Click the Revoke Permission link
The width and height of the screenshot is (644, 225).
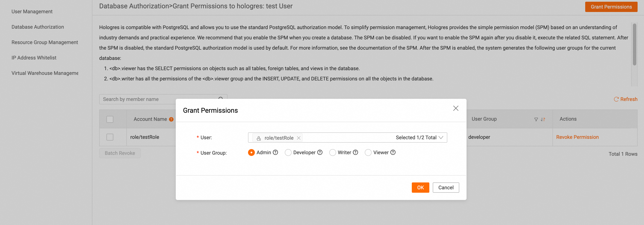pyautogui.click(x=577, y=137)
